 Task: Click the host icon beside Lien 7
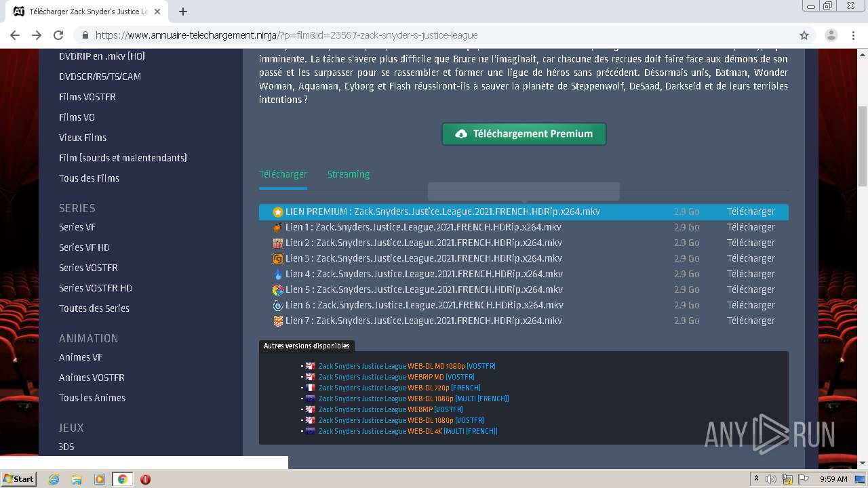pos(278,321)
